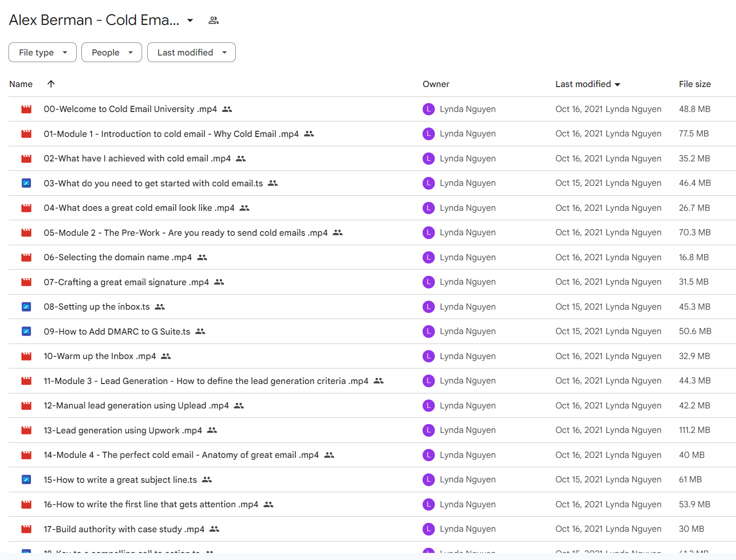
Task: Click the video icon for 01-Module 1 Introduction file
Action: pos(26,134)
